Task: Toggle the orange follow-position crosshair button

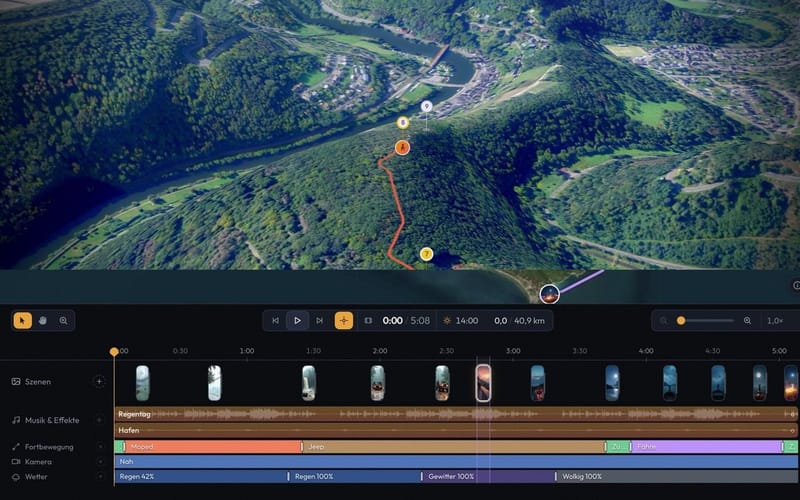Action: (344, 320)
